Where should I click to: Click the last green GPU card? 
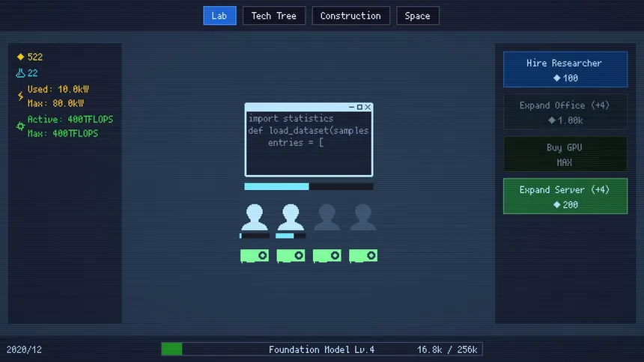363,256
